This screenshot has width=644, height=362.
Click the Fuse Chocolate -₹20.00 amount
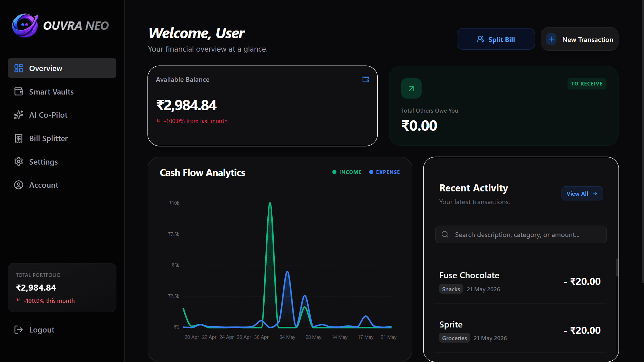582,282
